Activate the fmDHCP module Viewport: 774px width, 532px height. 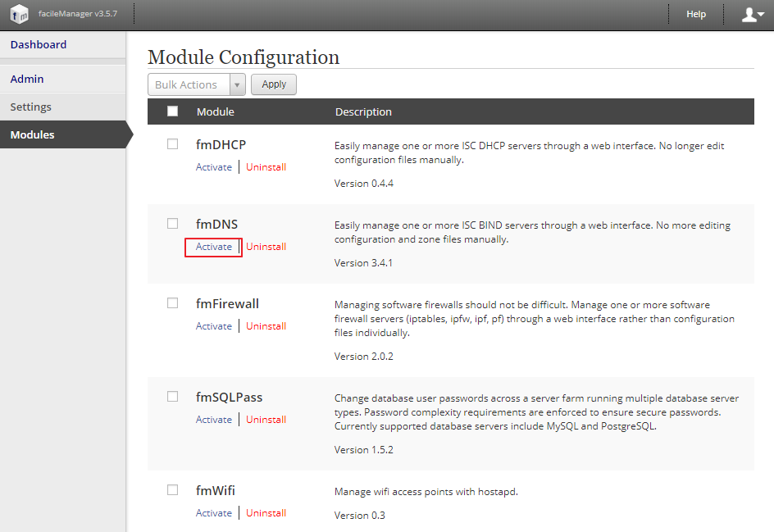coord(214,166)
